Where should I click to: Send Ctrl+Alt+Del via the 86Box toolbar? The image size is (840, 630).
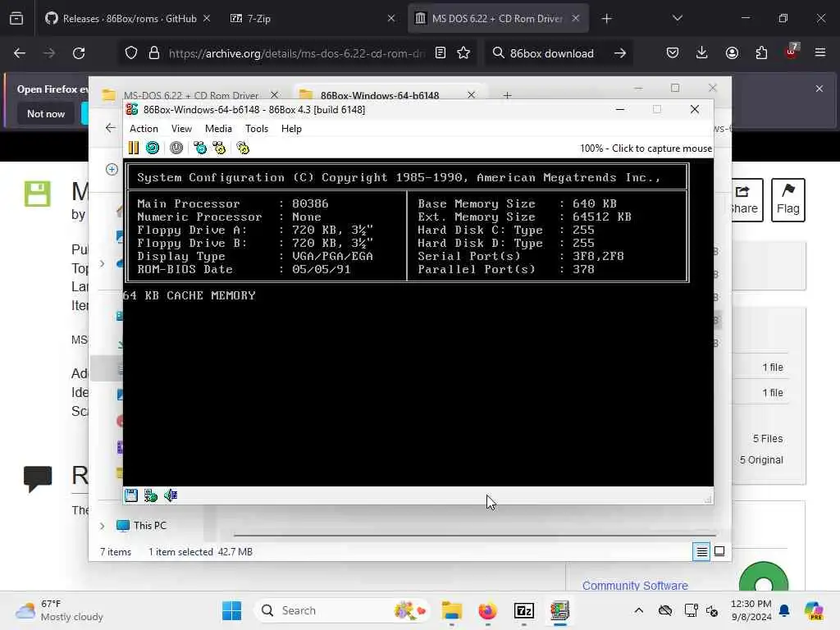[x=200, y=148]
